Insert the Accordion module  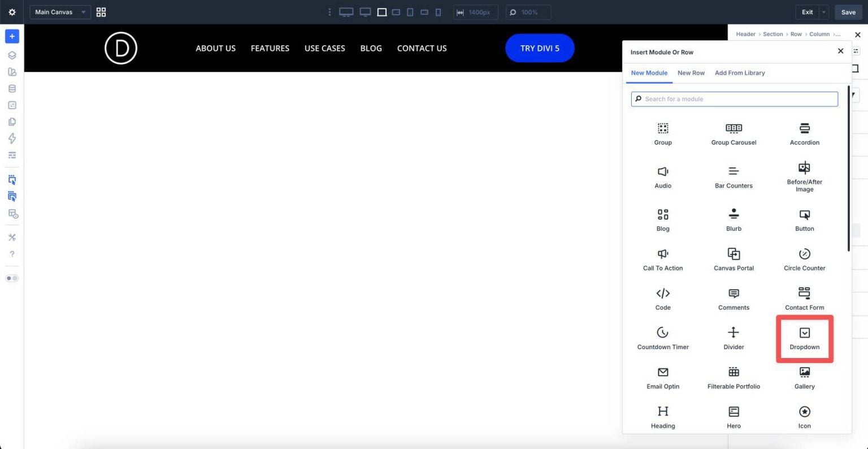click(x=804, y=134)
